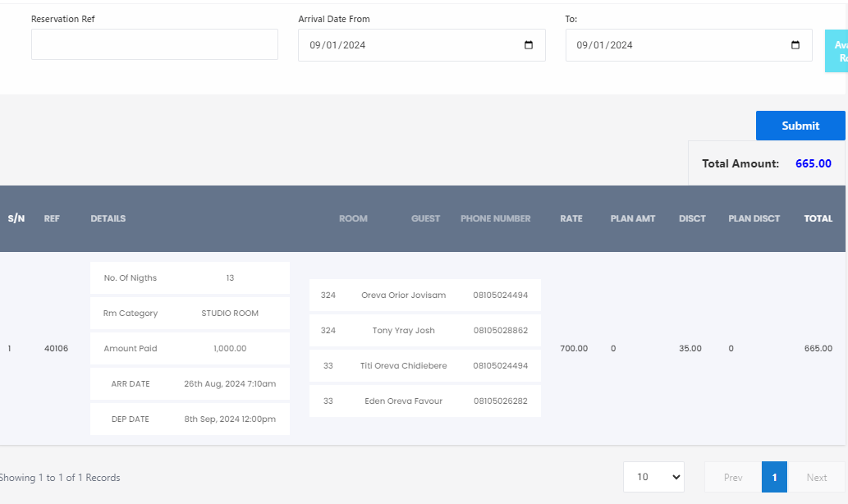Screen dimensions: 848x504
Task: Click the PLAN DISCT column header
Action: point(754,218)
